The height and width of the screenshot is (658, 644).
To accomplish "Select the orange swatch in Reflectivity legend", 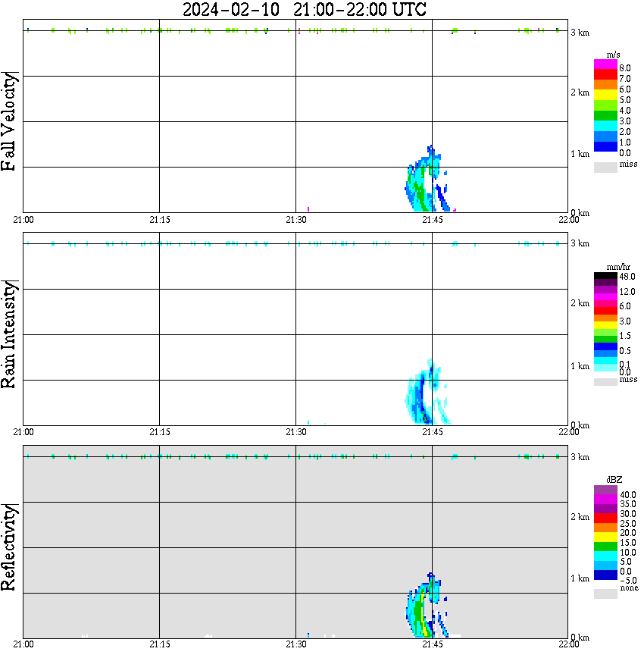I will click(x=605, y=528).
